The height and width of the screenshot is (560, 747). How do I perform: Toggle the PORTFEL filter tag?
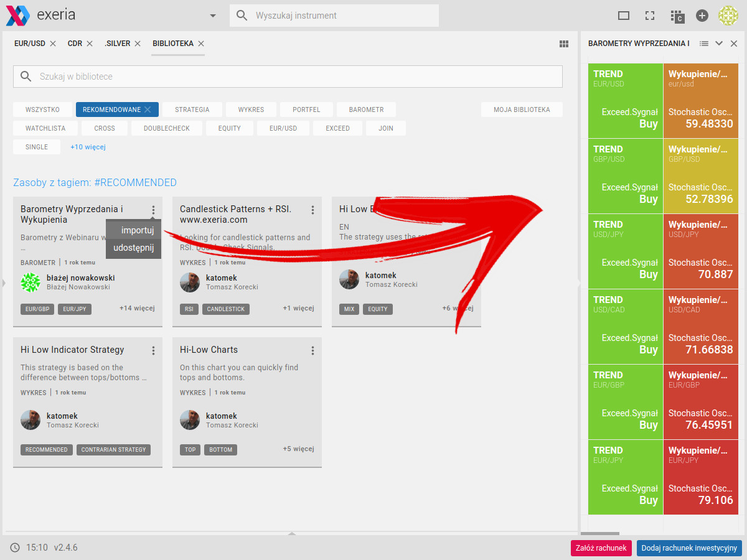[306, 110]
